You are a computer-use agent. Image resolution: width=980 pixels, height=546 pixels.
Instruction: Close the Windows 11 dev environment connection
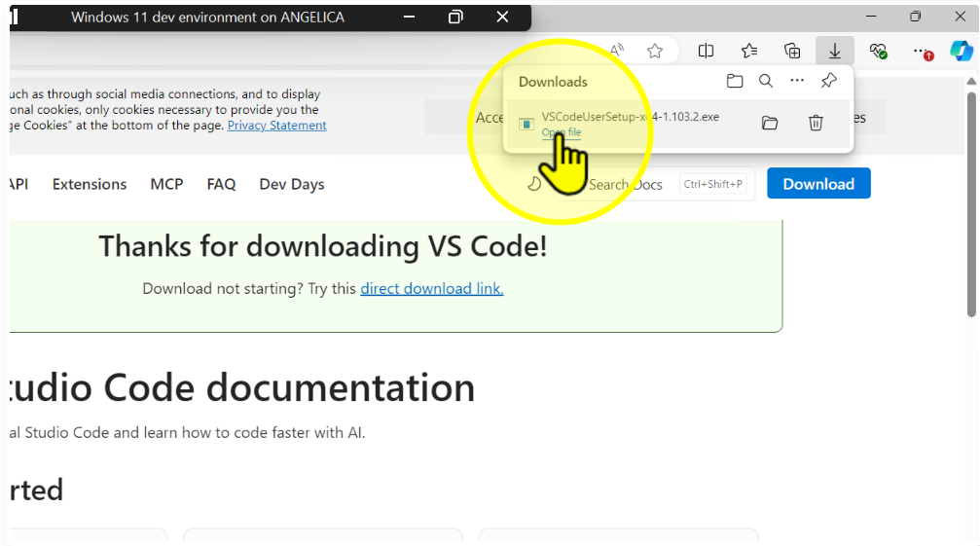click(x=502, y=17)
